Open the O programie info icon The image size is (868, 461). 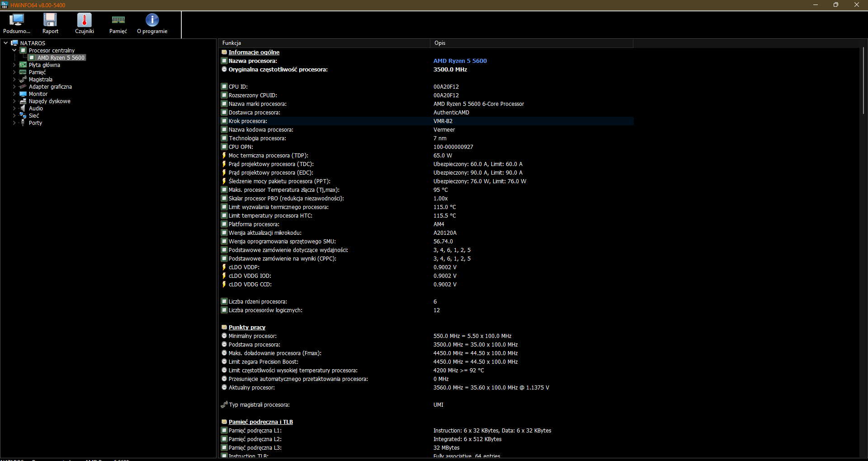point(152,20)
